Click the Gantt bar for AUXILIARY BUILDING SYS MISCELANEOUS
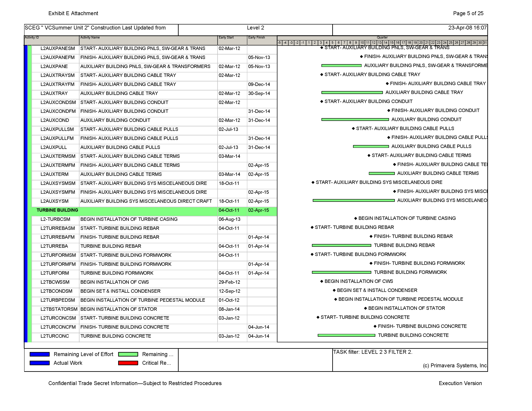 point(354,200)
